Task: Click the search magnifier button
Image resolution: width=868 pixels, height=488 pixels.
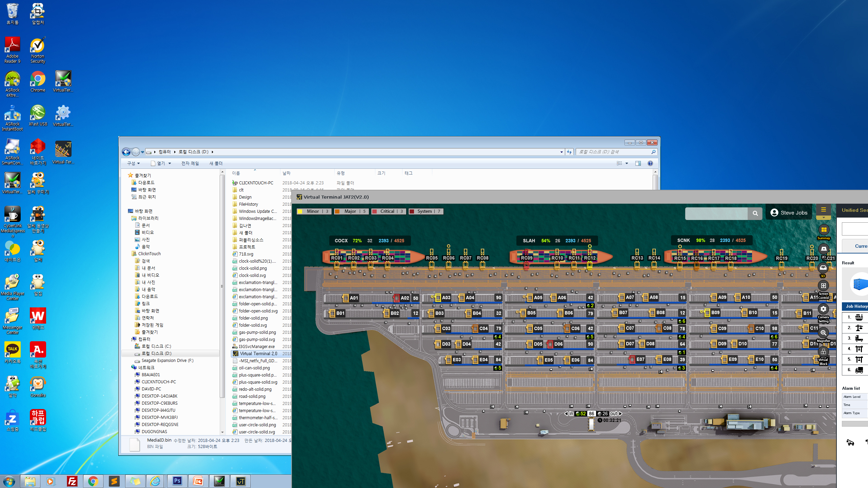Action: [x=755, y=213]
